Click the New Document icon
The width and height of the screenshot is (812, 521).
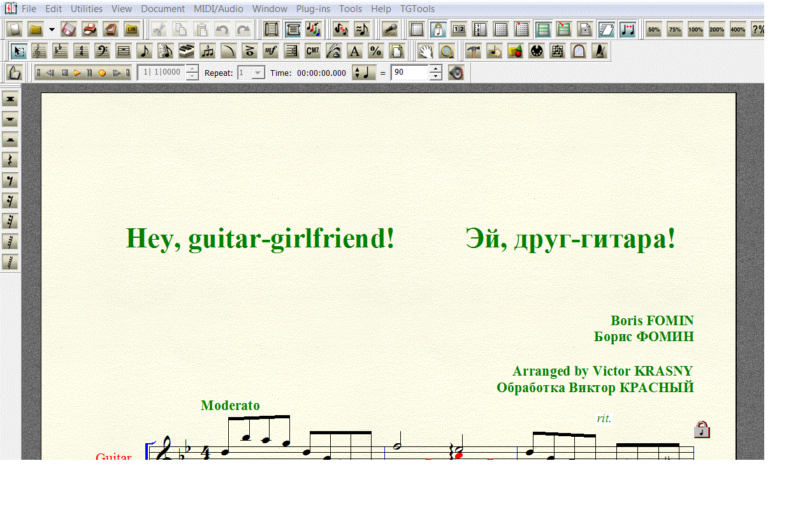15,29
